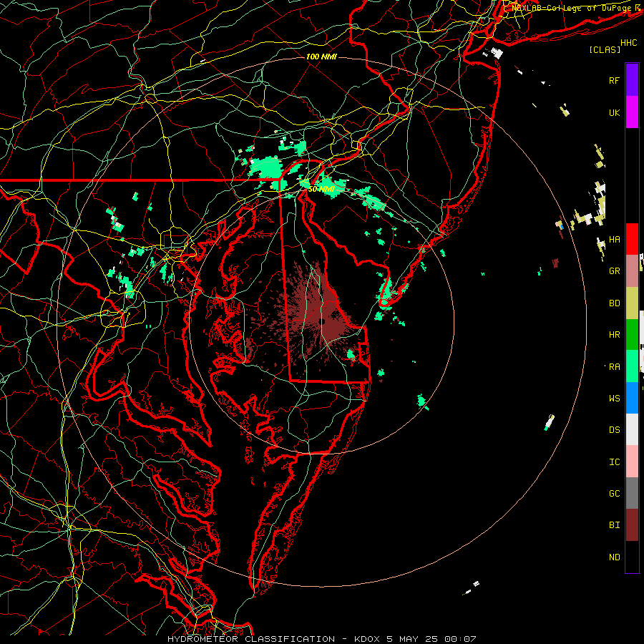The height and width of the screenshot is (644, 644).
Task: Click the "UK" legend label
Action: [x=614, y=112]
